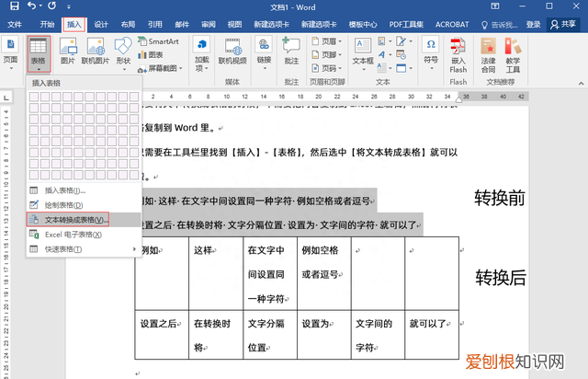
Task: Click the Save icon in quick access toolbar
Action: click(15, 6)
